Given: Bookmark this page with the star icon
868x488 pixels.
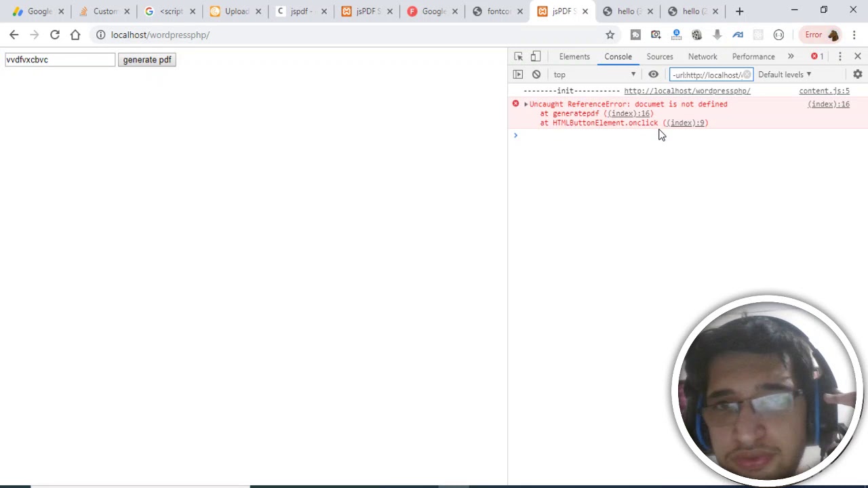Looking at the screenshot, I should (610, 35).
